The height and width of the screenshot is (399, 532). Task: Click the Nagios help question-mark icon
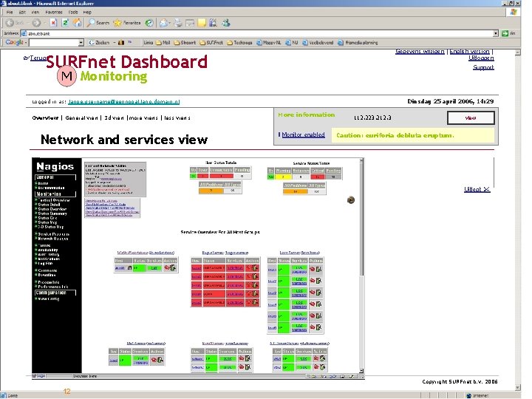coord(351,199)
